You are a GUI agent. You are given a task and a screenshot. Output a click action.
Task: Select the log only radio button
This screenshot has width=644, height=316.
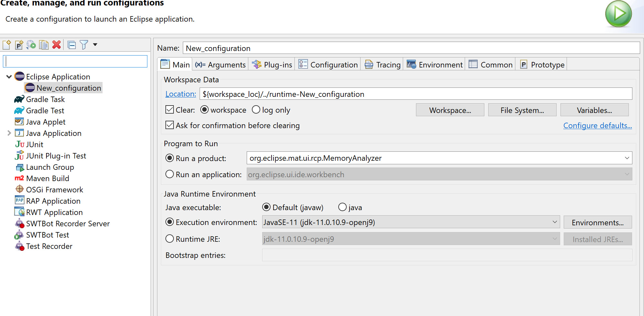256,110
